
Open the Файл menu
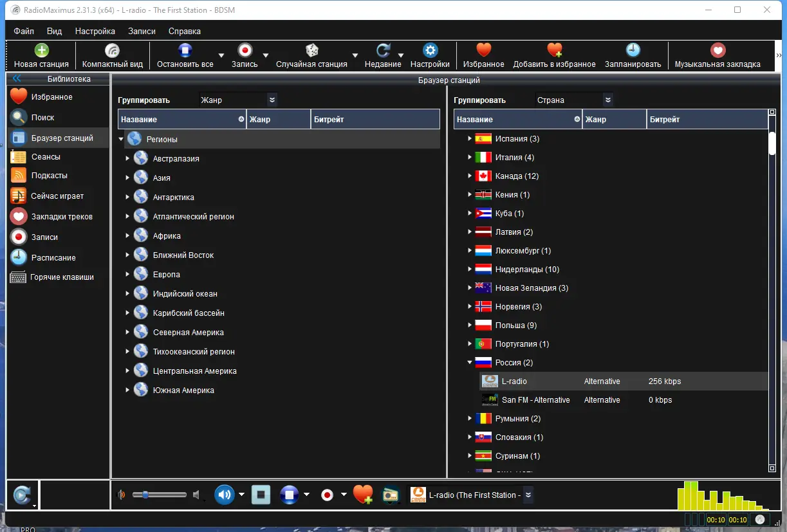[x=24, y=31]
